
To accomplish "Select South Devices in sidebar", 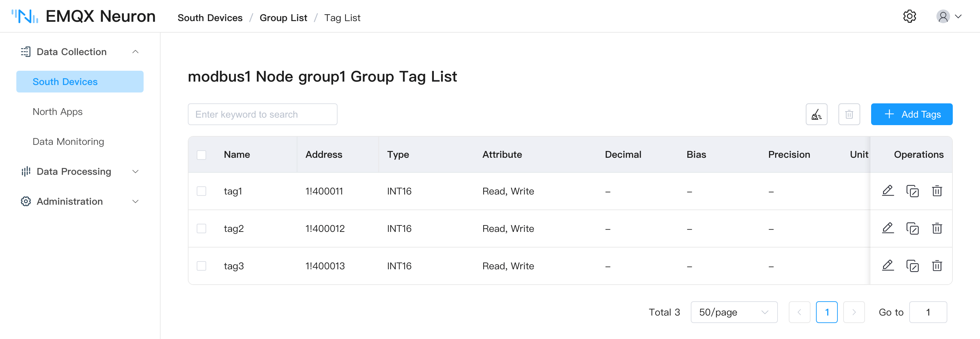I will click(x=80, y=82).
